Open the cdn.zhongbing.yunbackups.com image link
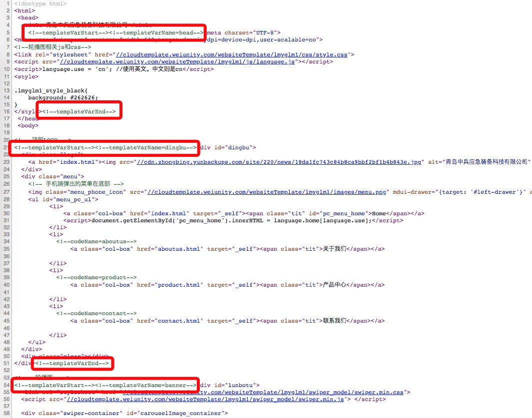Image resolution: width=532 pixels, height=418 pixels. tap(279, 162)
